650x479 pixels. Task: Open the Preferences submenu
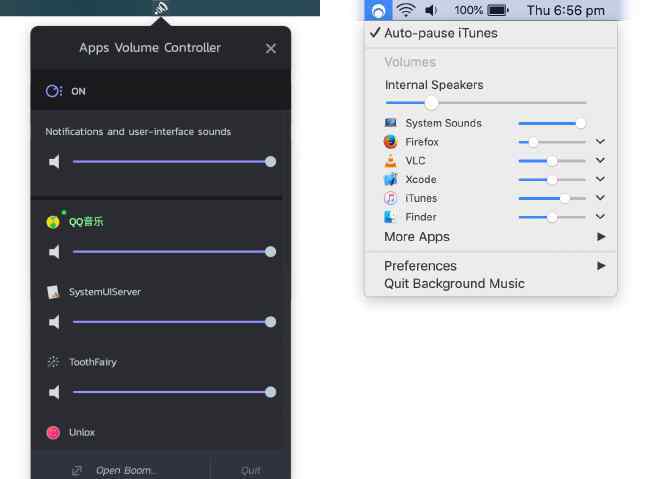pos(491,266)
